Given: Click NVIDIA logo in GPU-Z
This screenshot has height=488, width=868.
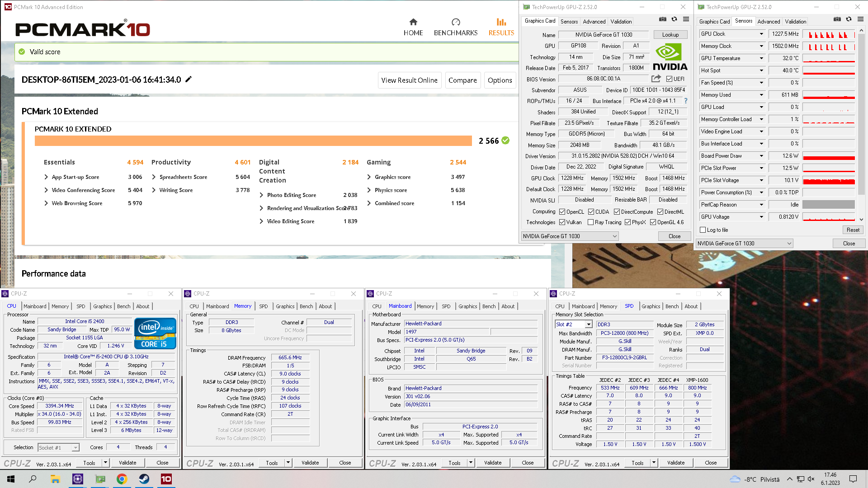Looking at the screenshot, I should coord(670,57).
